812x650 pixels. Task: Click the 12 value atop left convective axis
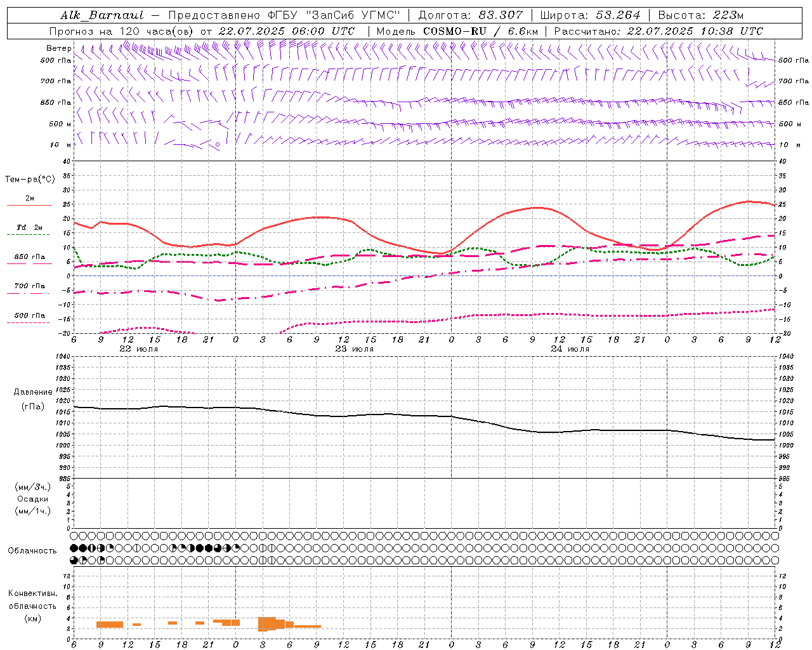tap(67, 576)
